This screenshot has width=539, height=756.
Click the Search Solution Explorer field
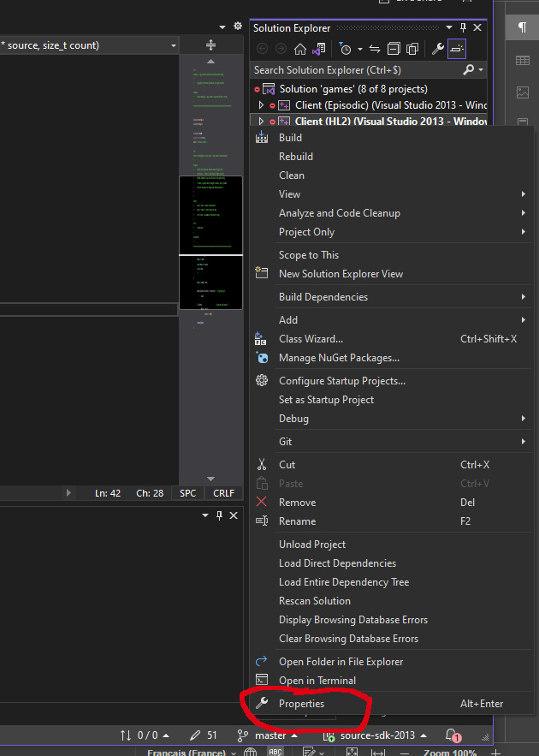pyautogui.click(x=355, y=69)
